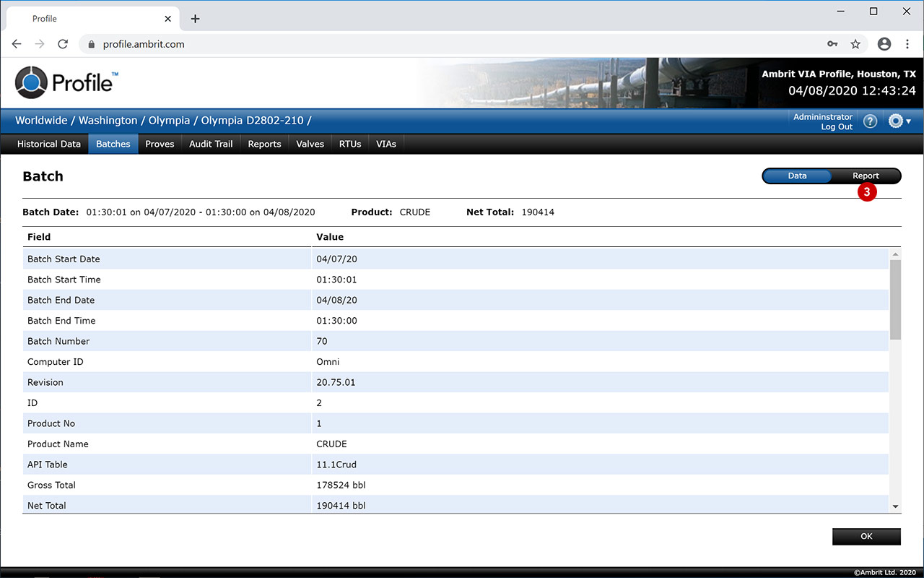Switch to the Audit Trail tab
This screenshot has height=578, width=924.
tap(211, 144)
